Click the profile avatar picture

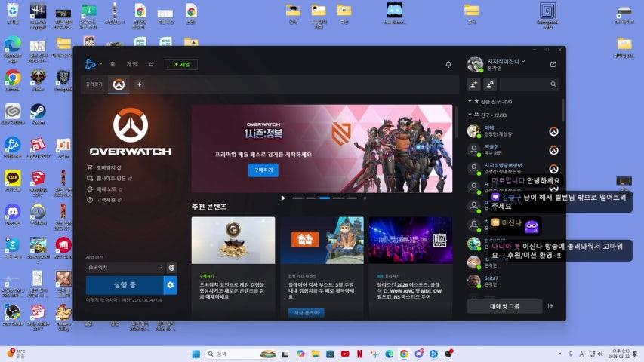point(475,64)
